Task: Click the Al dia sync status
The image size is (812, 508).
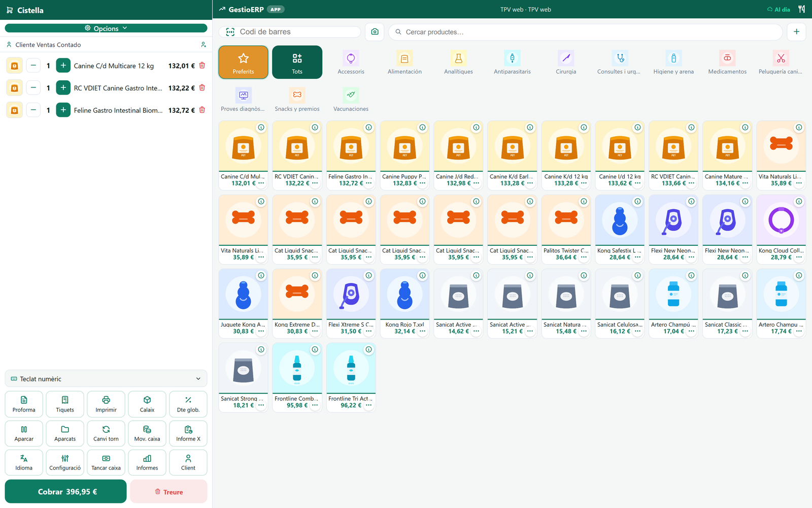Action: [779, 9]
